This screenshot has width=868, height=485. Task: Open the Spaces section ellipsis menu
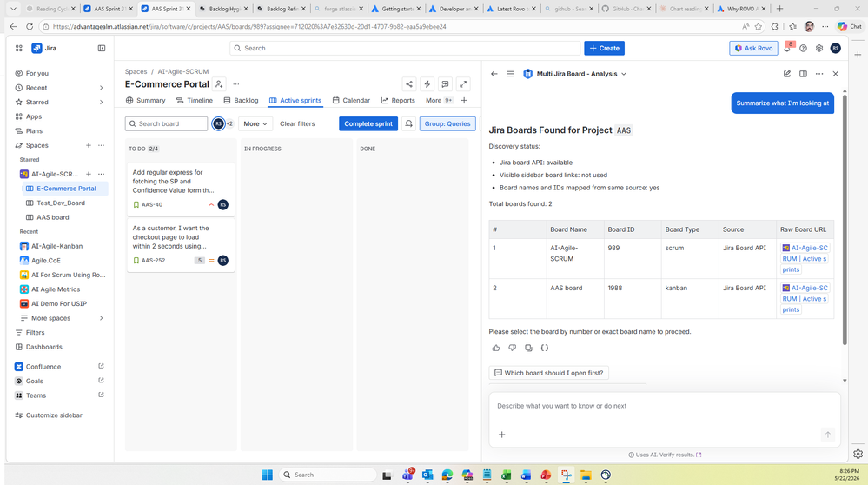[102, 146]
